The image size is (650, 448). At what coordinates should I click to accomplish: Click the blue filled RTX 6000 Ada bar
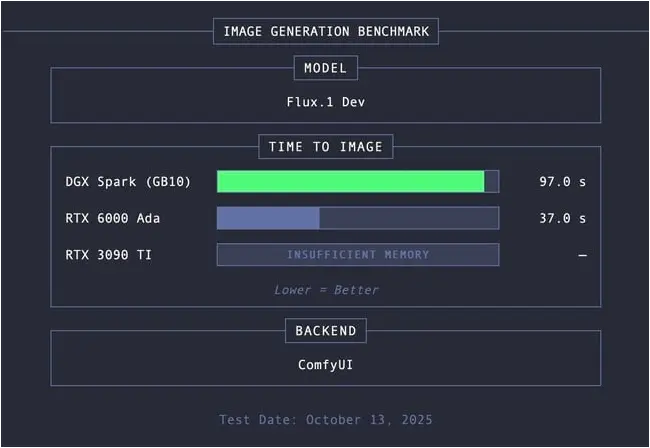pos(268,218)
